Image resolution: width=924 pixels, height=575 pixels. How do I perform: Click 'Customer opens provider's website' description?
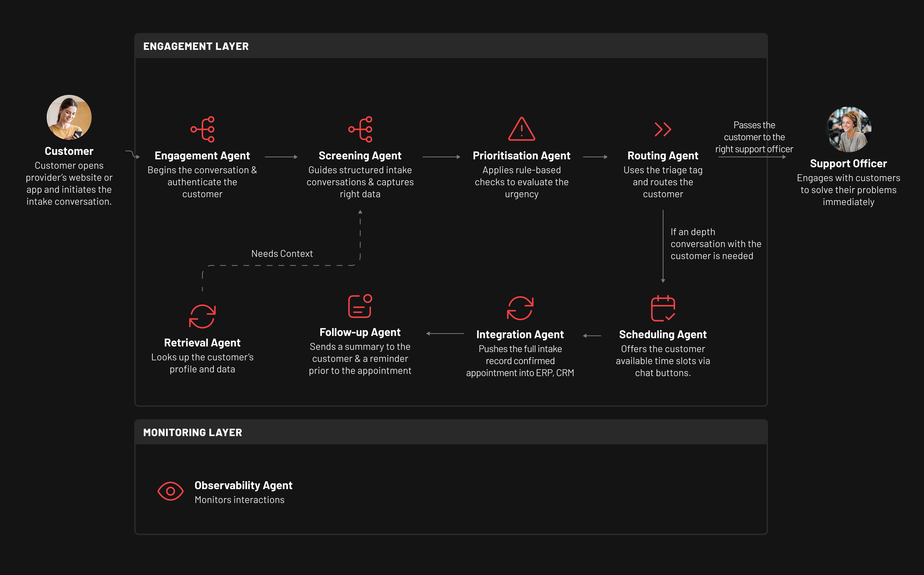69,183
